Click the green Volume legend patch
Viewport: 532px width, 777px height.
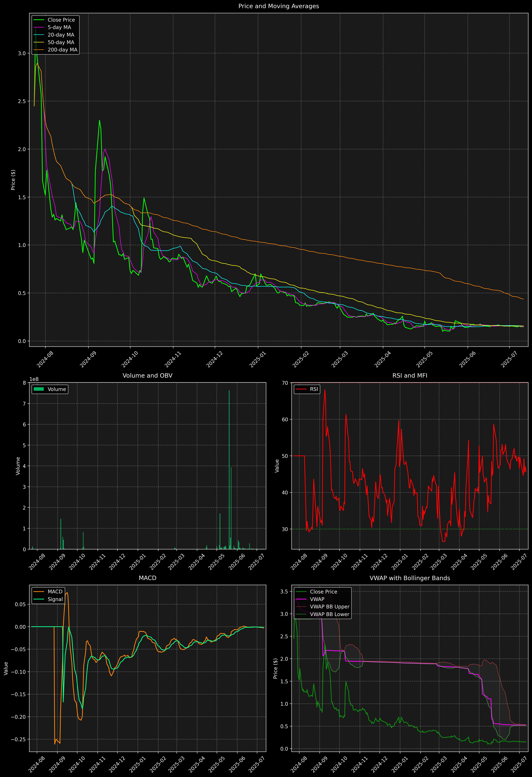click(x=39, y=389)
